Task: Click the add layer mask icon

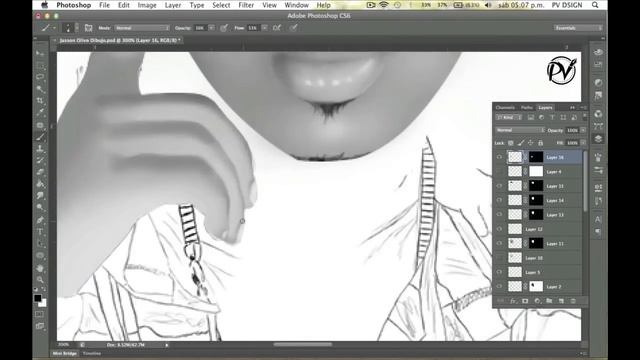Action: pos(525,301)
